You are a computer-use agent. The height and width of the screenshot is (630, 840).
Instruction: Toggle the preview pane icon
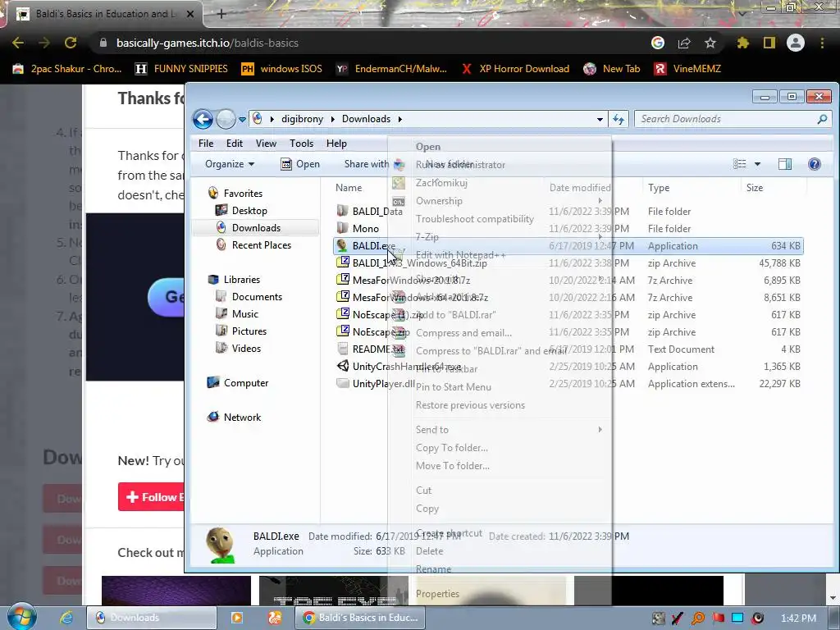click(785, 164)
